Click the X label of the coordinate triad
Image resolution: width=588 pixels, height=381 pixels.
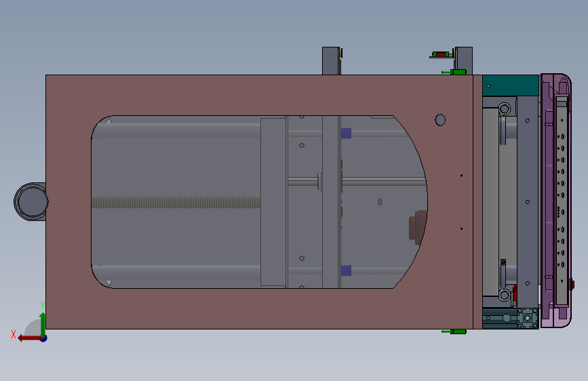point(14,334)
